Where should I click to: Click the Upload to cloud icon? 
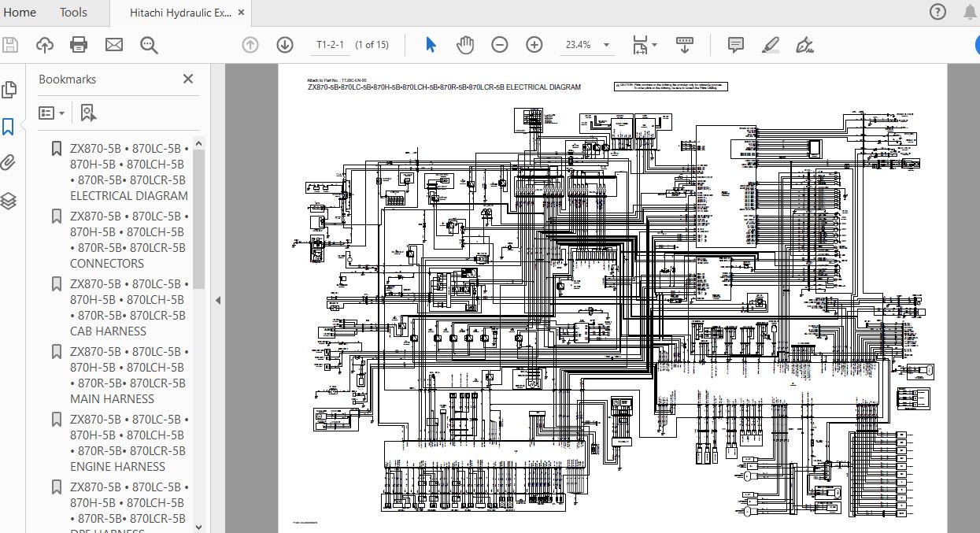(45, 45)
